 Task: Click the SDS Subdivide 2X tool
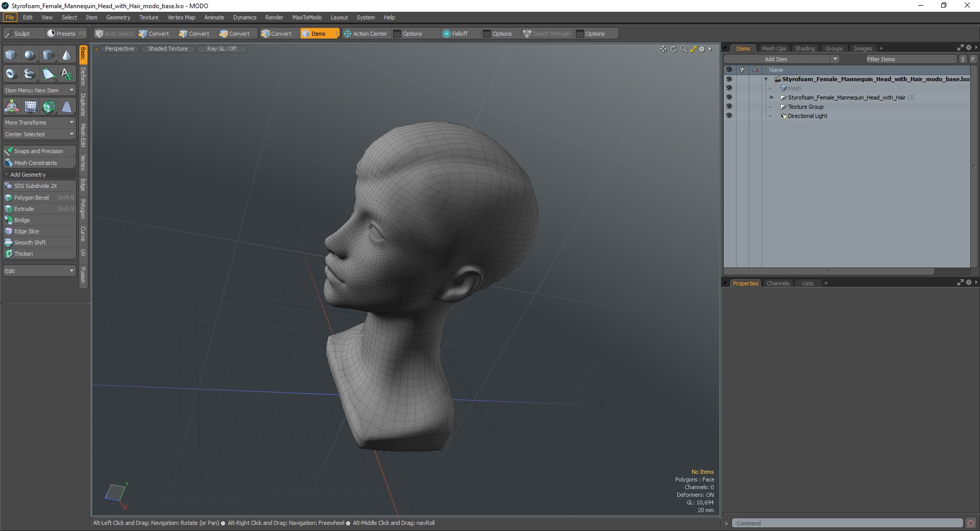[40, 186]
